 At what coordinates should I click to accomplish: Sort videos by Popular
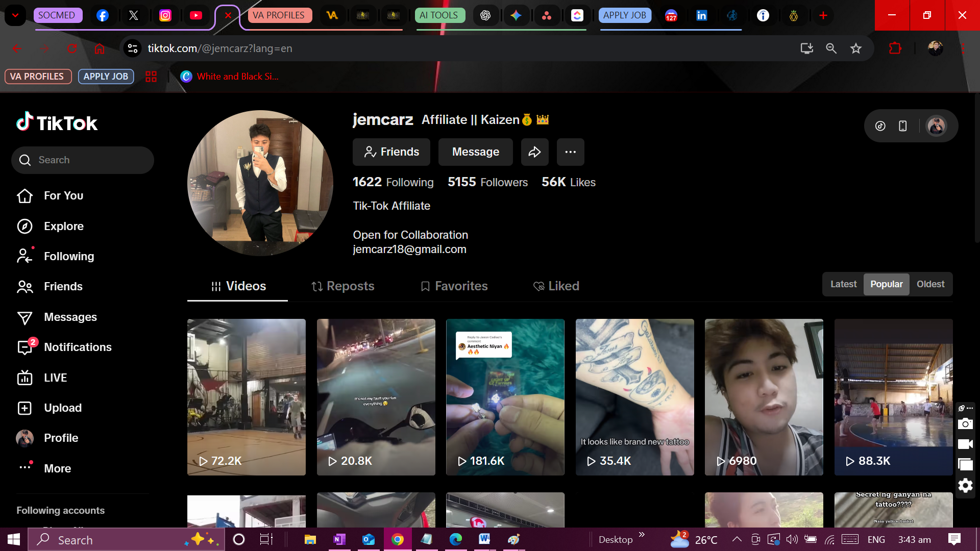pos(886,284)
